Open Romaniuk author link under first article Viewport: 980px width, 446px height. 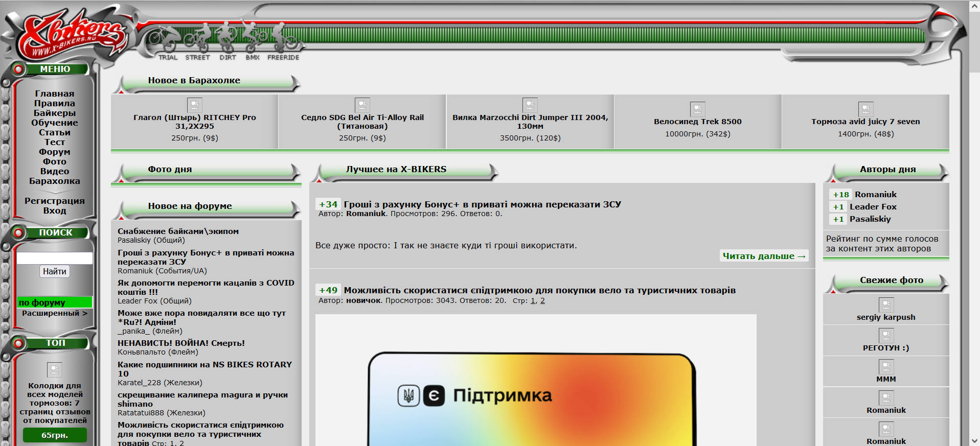[x=366, y=214]
